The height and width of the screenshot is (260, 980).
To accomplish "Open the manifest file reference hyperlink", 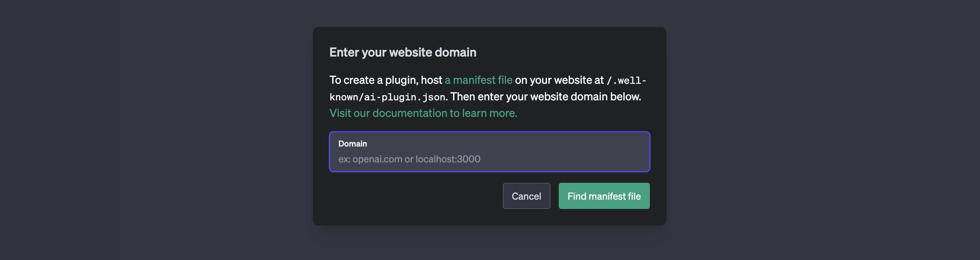I will click(478, 80).
